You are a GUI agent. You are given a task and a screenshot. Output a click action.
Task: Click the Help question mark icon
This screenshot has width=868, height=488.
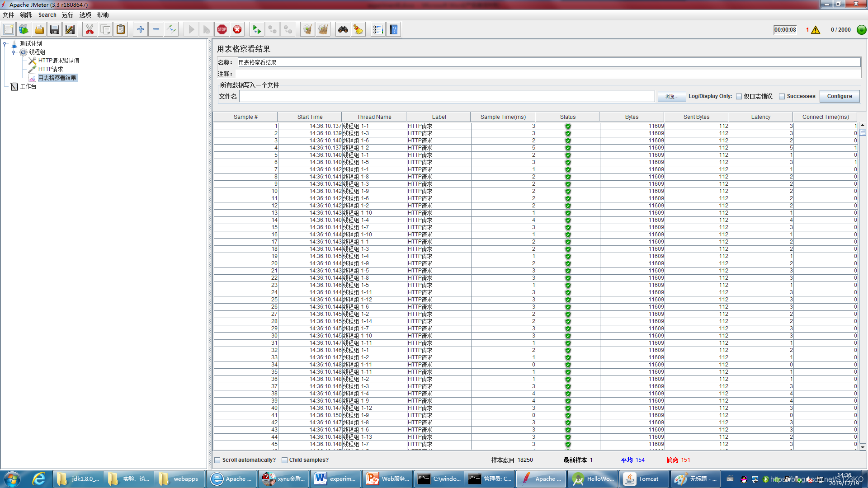tap(394, 30)
